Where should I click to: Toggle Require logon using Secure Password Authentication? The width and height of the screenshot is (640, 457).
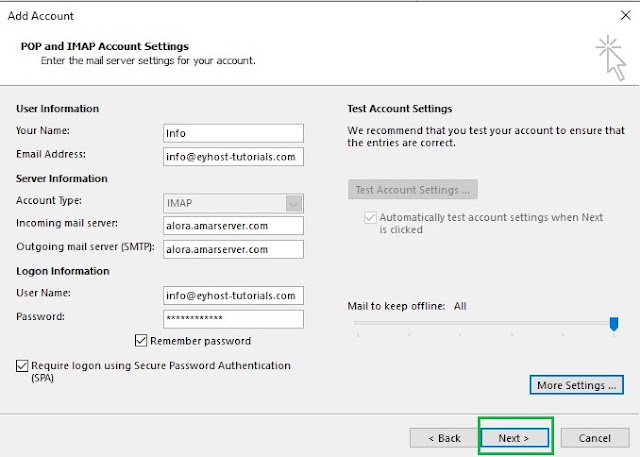click(23, 367)
